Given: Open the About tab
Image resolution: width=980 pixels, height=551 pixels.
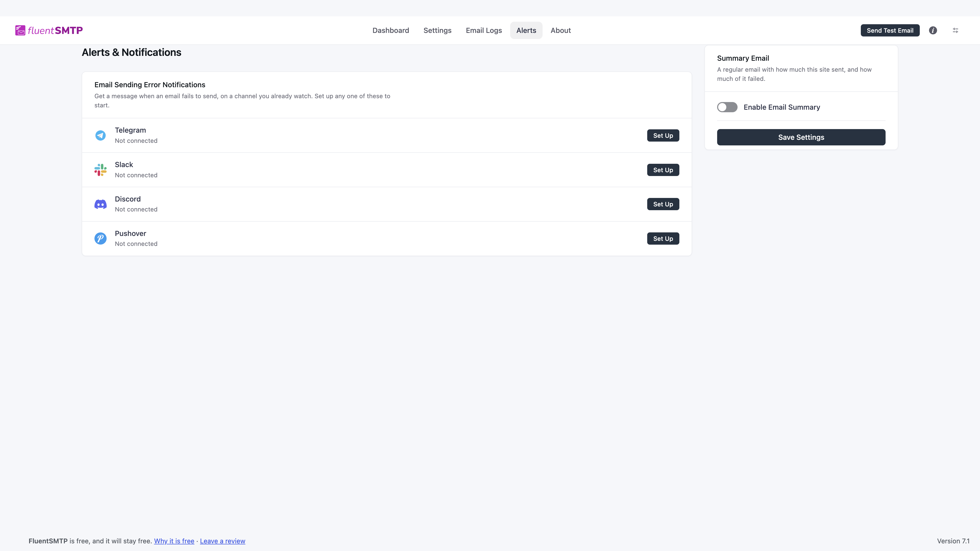Looking at the screenshot, I should (561, 30).
